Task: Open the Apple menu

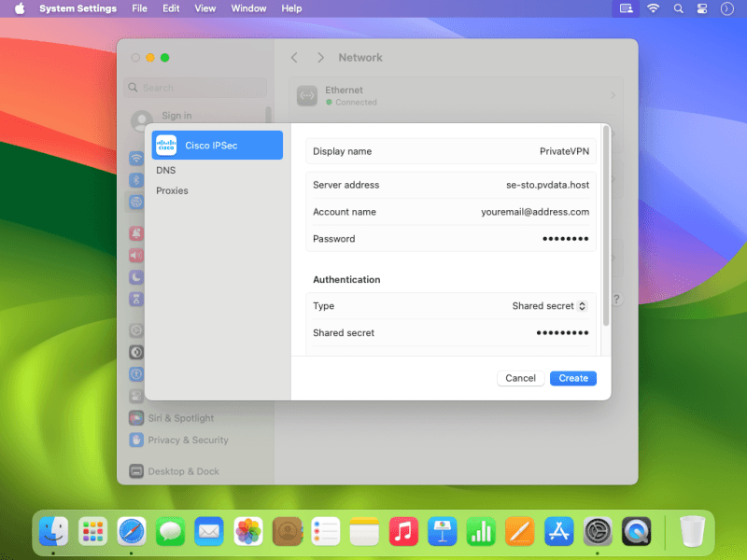Action: [19, 8]
